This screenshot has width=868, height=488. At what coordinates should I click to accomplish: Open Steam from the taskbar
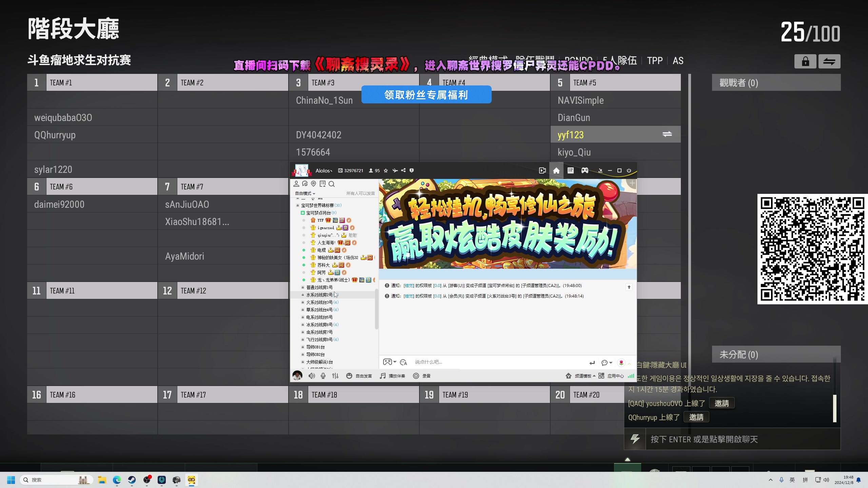pyautogui.click(x=132, y=480)
